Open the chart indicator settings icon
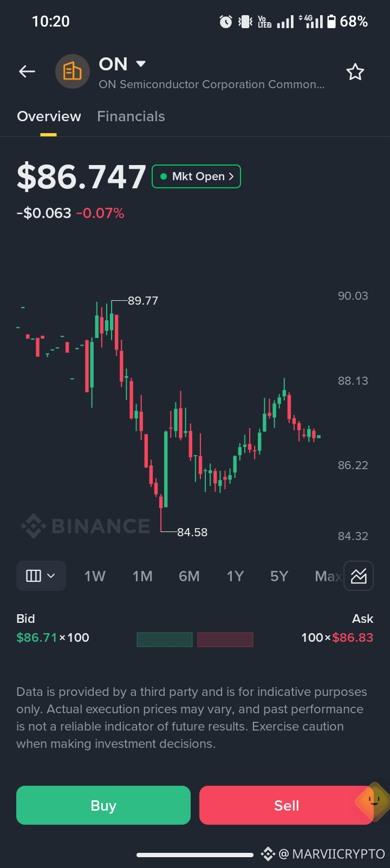The width and height of the screenshot is (390, 868). (359, 576)
